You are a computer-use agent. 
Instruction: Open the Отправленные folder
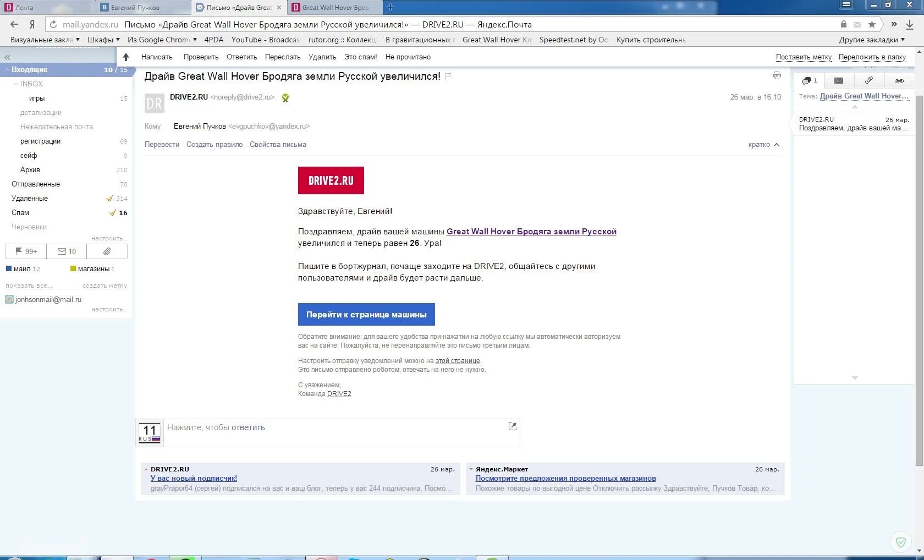pyautogui.click(x=36, y=184)
